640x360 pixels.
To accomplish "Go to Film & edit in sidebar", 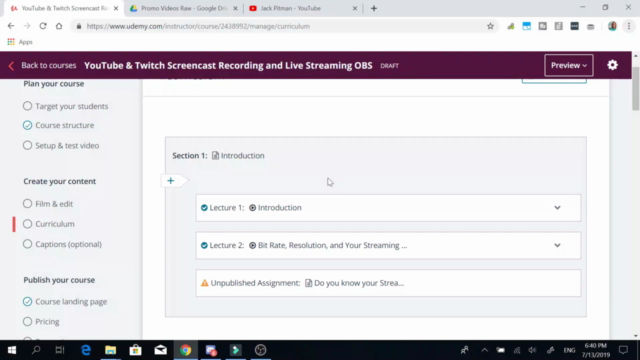I will click(x=54, y=204).
